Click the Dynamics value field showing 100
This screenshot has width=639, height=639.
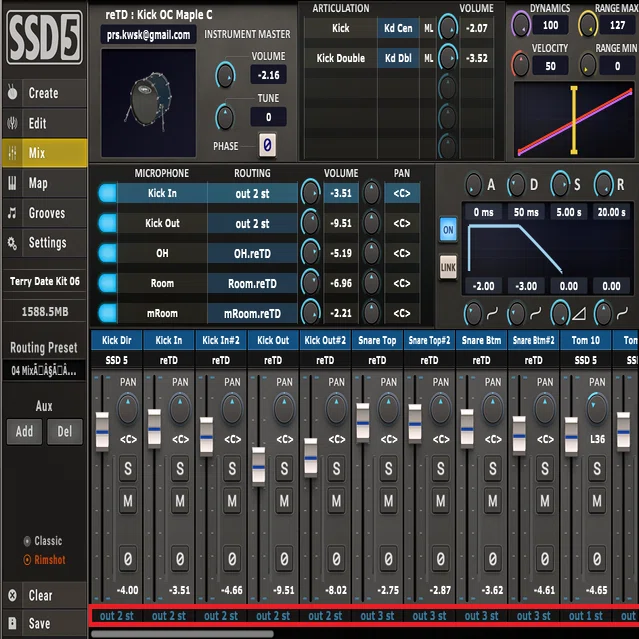(550, 25)
